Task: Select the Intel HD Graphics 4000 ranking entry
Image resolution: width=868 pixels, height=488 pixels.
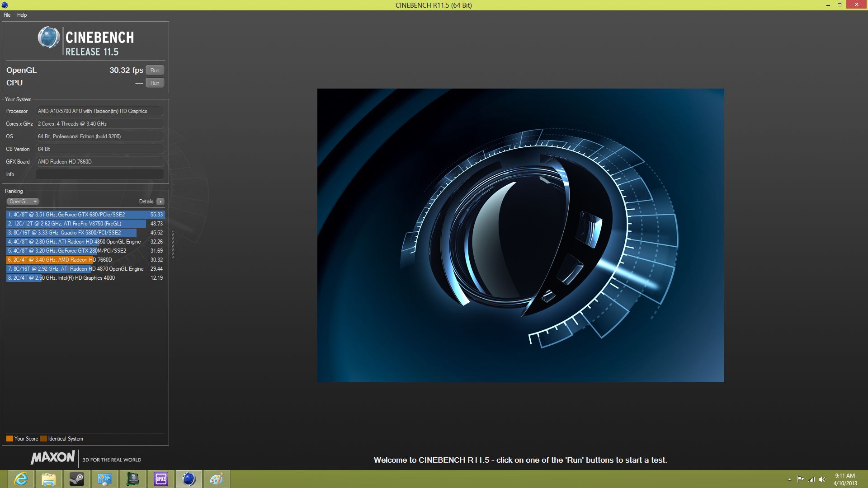Action: pyautogui.click(x=85, y=278)
